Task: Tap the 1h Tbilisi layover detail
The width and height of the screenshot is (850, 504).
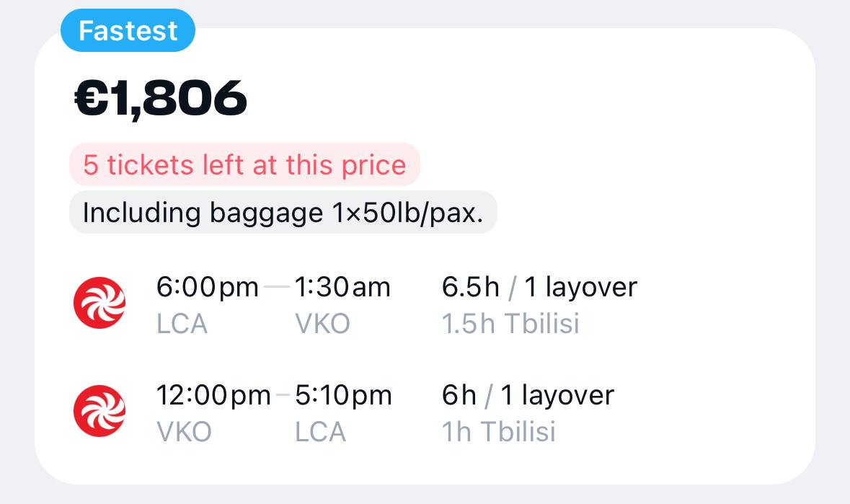Action: 498,432
